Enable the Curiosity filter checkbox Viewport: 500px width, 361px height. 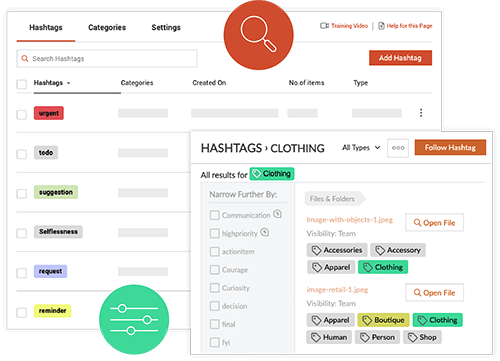tap(215, 288)
